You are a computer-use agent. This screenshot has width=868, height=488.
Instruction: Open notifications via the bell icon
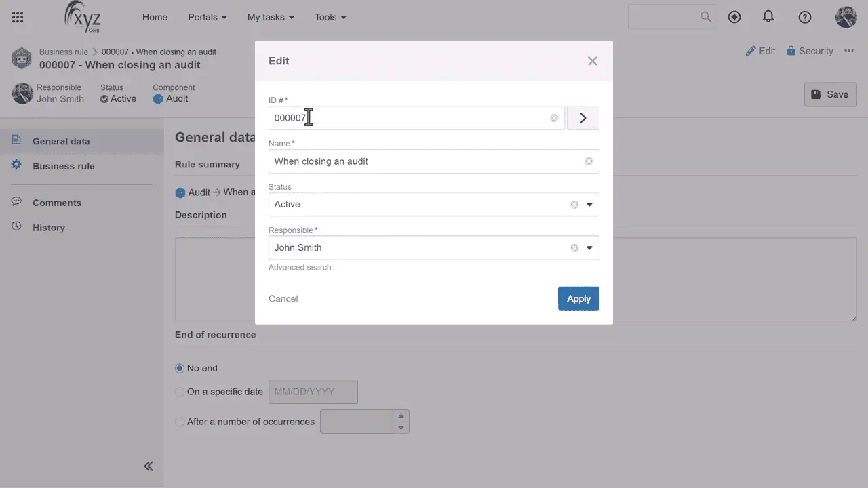[x=768, y=17]
